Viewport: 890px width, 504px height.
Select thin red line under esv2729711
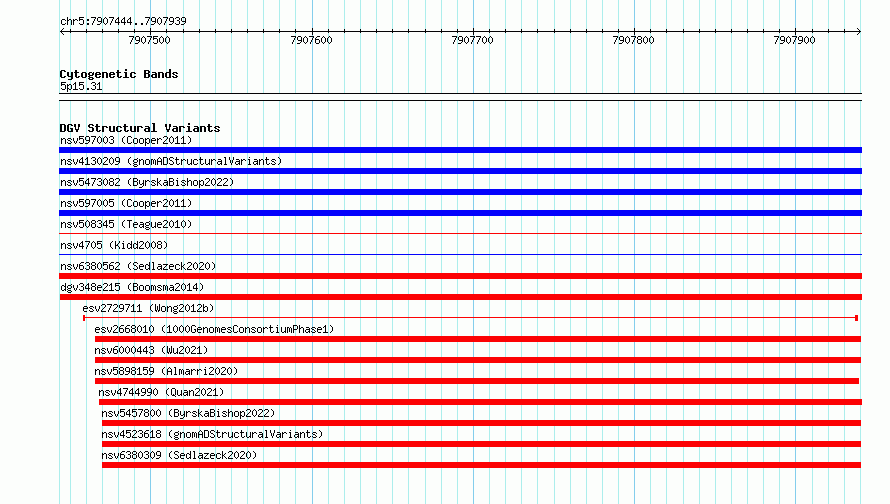coord(470,318)
